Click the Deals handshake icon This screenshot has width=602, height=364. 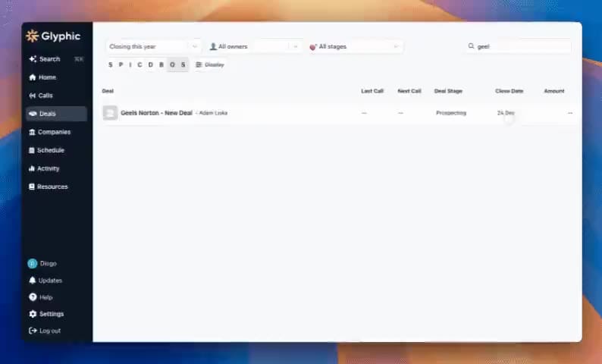tap(33, 114)
